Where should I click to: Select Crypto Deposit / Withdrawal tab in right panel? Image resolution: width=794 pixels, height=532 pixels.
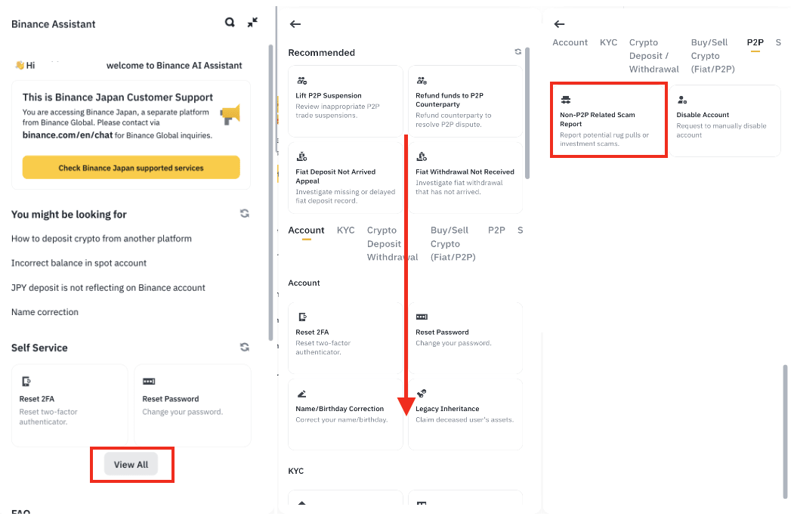click(x=654, y=56)
